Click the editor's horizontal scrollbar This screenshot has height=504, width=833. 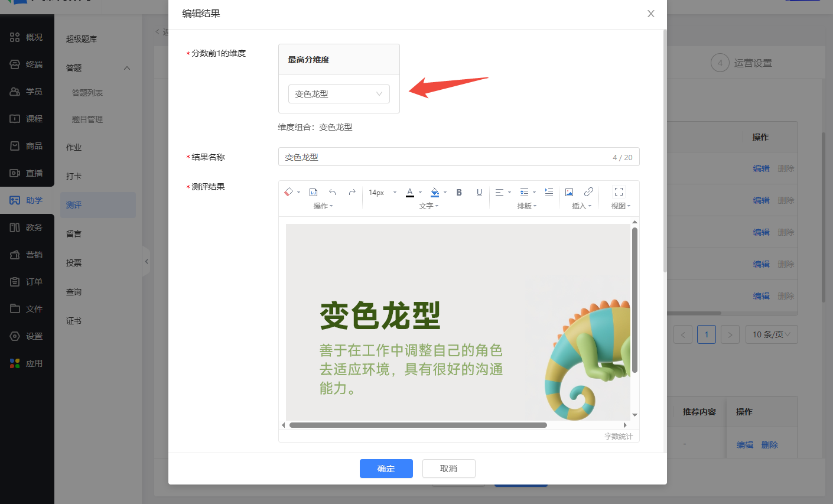click(418, 425)
